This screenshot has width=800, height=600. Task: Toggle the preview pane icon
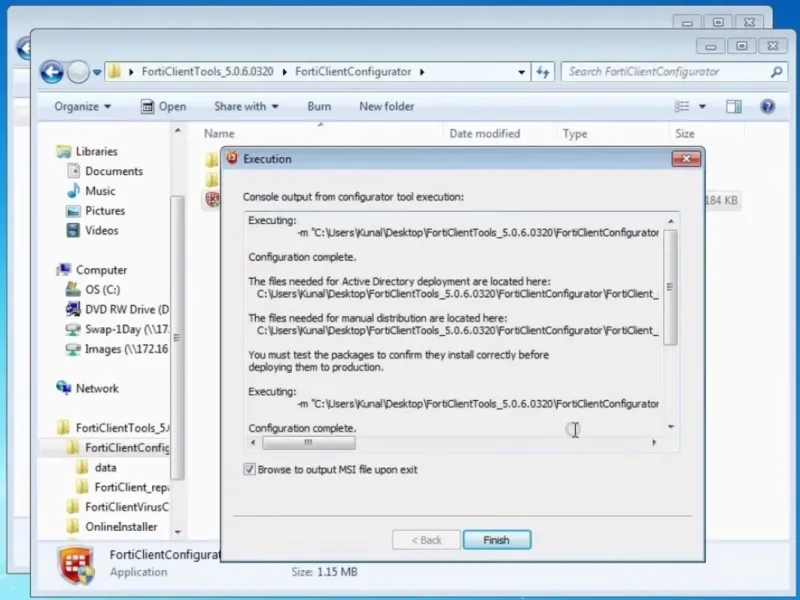734,106
